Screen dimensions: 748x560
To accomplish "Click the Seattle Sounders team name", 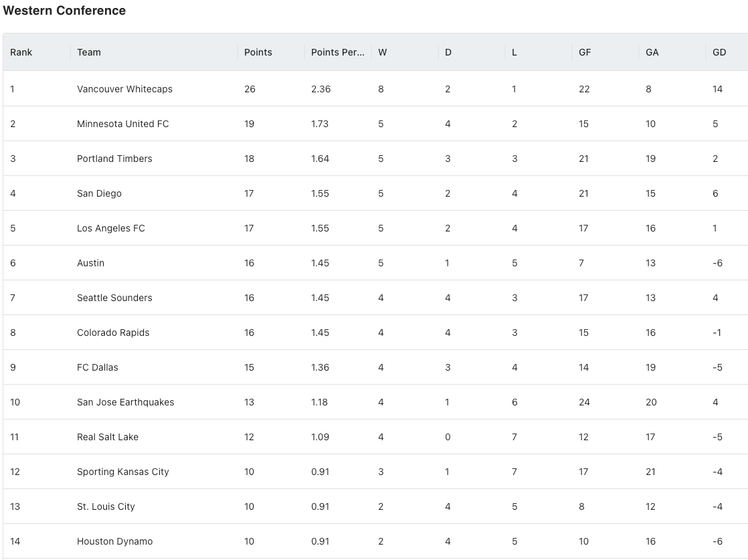I will (x=114, y=298).
